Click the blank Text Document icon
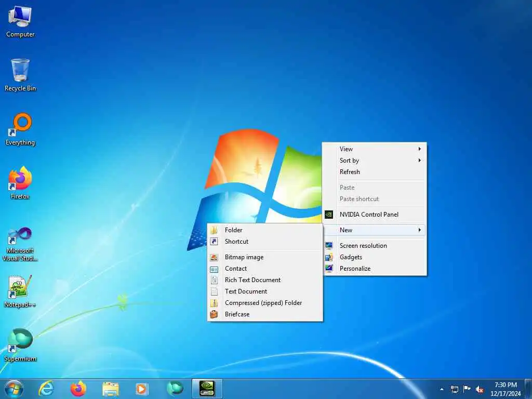Viewport: 532px width, 399px height. click(214, 292)
